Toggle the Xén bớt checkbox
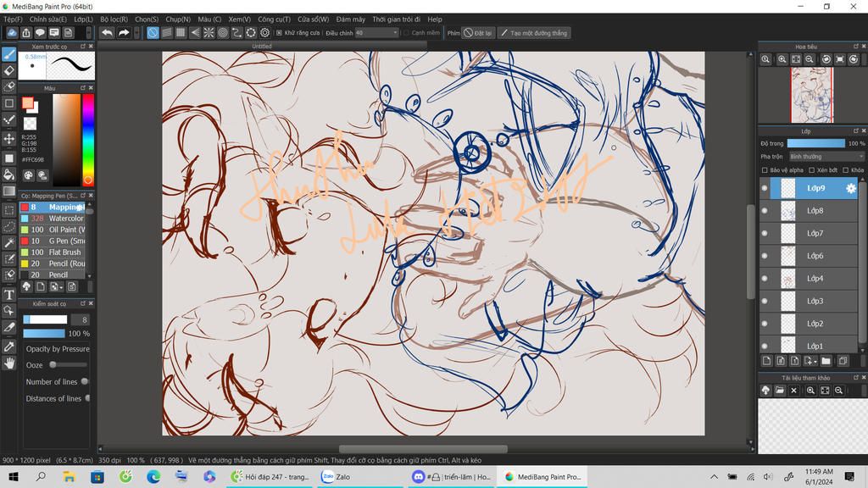 tap(811, 170)
